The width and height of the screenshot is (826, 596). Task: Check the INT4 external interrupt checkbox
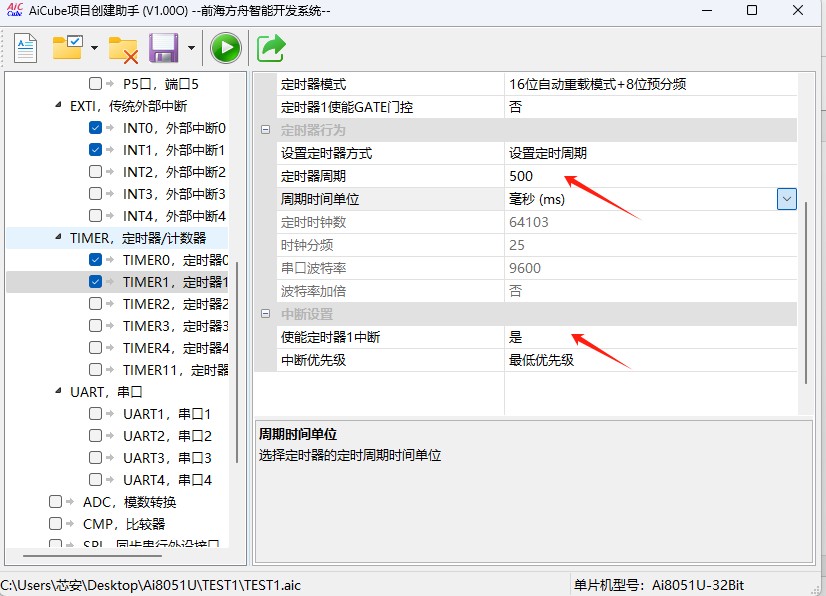pos(95,216)
